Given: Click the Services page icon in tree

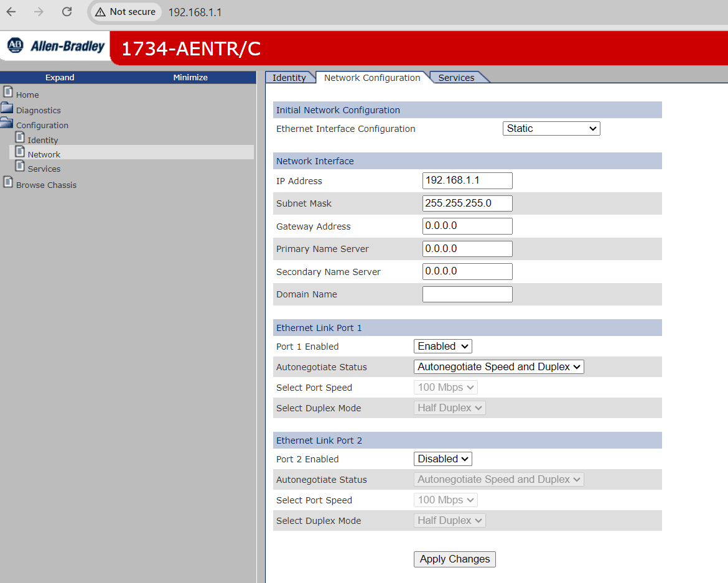Looking at the screenshot, I should (x=20, y=166).
